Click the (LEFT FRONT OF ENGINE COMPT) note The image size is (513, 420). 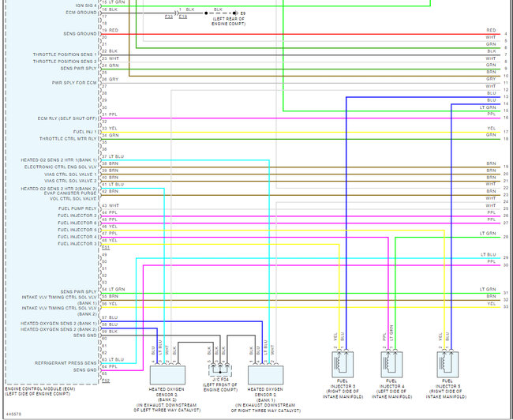click(220, 388)
